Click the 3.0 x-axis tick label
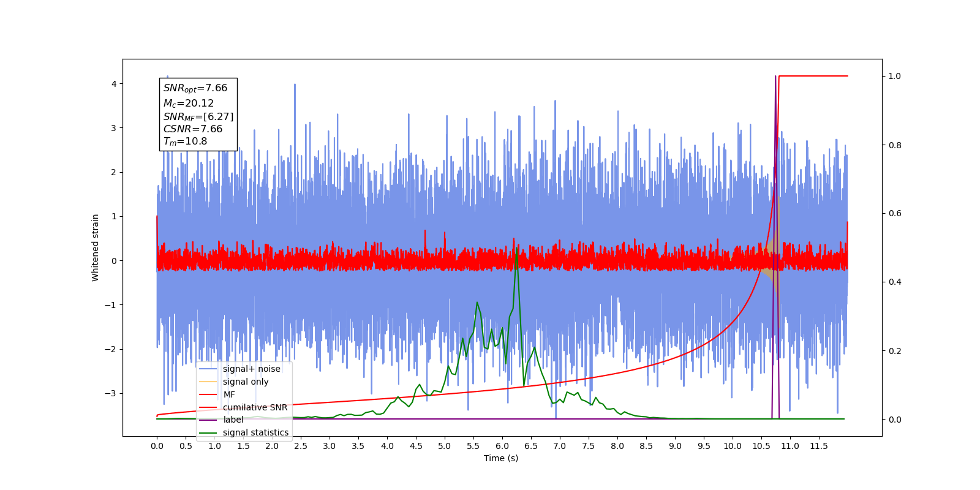Image resolution: width=980 pixels, height=490 pixels. [x=330, y=446]
